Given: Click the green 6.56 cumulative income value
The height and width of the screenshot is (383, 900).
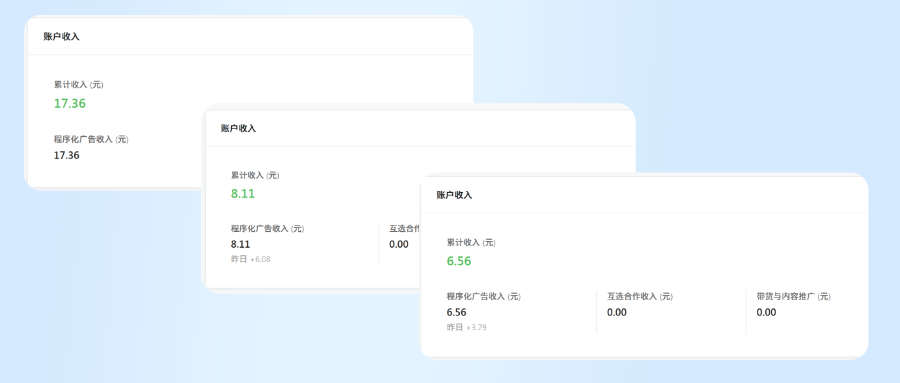Looking at the screenshot, I should [x=459, y=261].
